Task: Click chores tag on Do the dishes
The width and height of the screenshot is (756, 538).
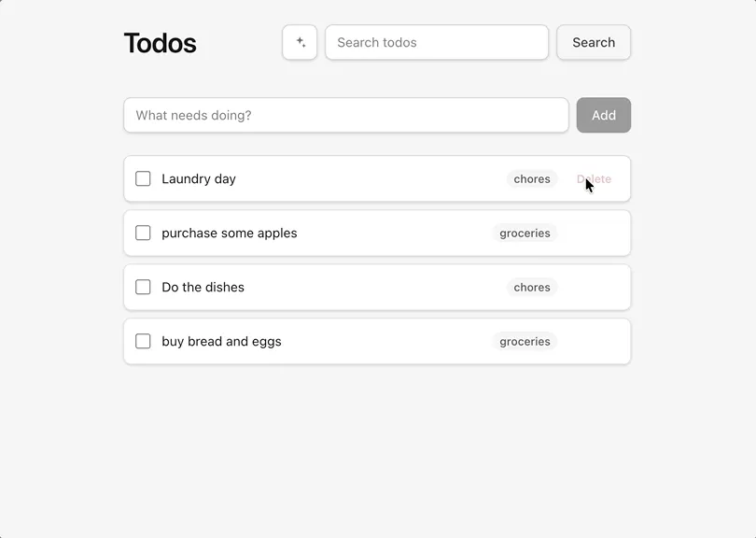Action: tap(532, 287)
